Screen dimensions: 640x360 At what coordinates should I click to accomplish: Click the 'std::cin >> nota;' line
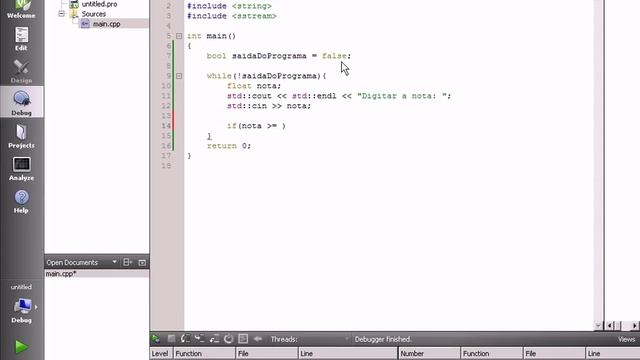[269, 106]
